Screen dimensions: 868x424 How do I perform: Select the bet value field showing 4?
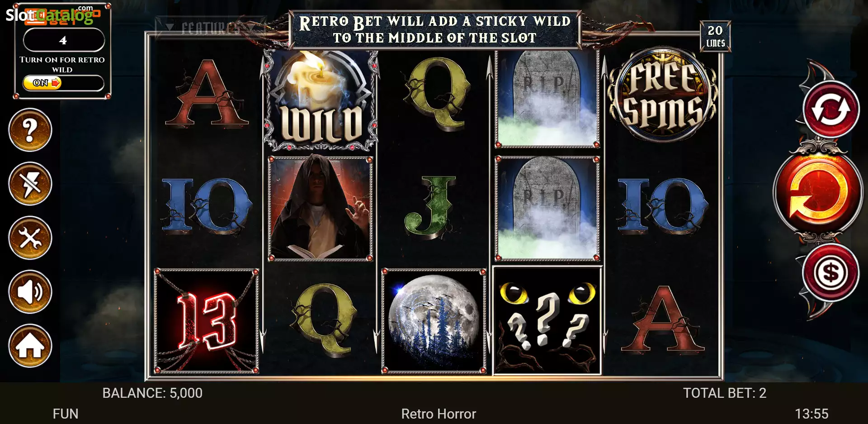click(x=64, y=40)
